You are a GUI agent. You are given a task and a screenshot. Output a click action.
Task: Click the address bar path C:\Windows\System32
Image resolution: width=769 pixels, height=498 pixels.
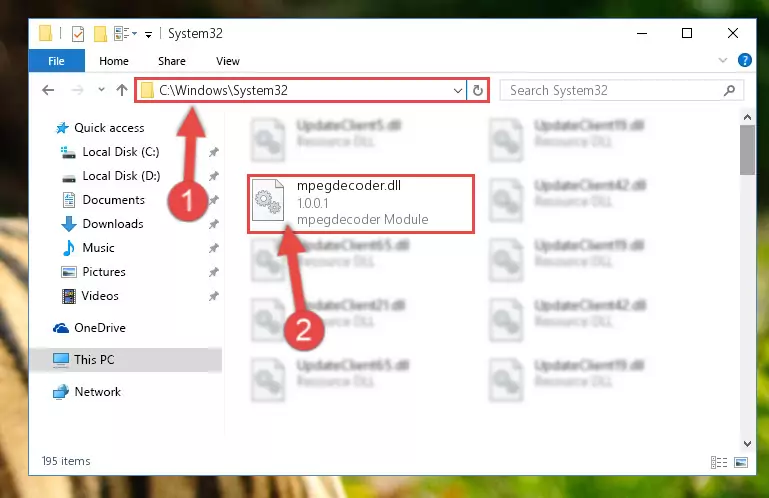click(x=223, y=90)
